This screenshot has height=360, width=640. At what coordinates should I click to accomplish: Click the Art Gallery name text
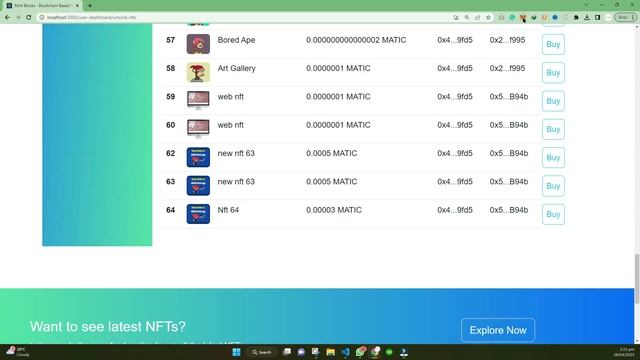pyautogui.click(x=236, y=68)
